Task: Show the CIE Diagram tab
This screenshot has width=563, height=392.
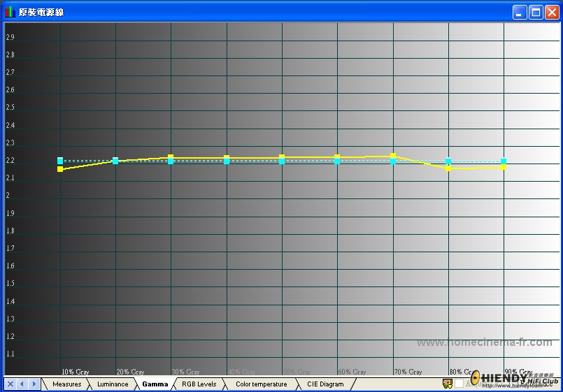Action: [325, 384]
